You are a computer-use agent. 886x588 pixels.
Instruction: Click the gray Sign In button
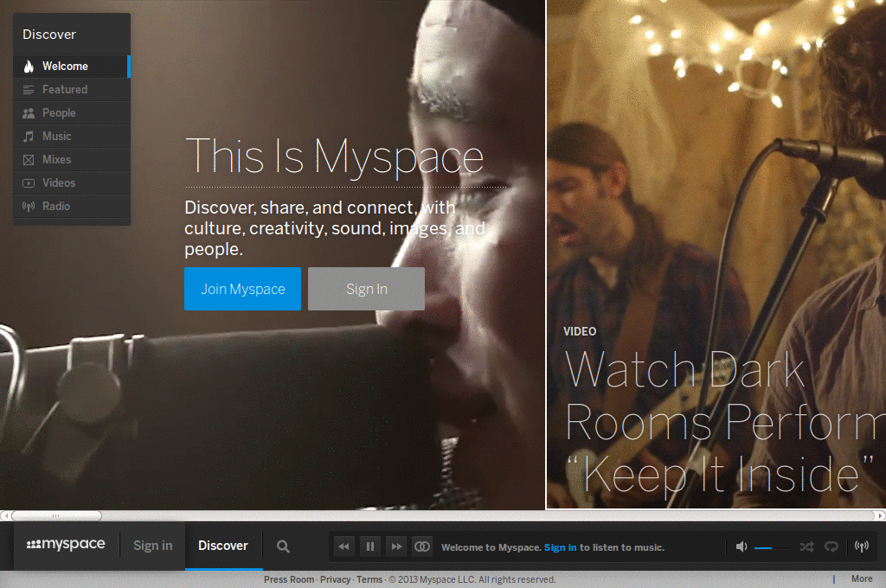tap(366, 289)
